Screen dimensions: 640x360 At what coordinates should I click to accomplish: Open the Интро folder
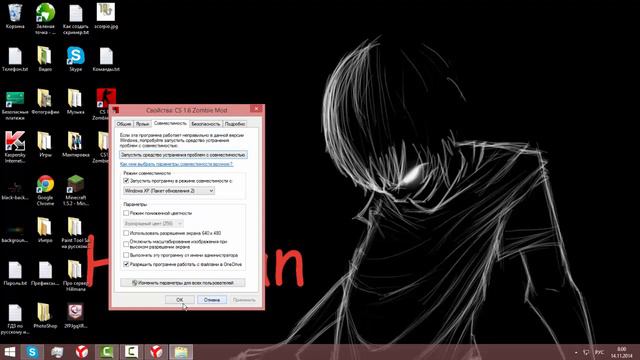click(45, 227)
